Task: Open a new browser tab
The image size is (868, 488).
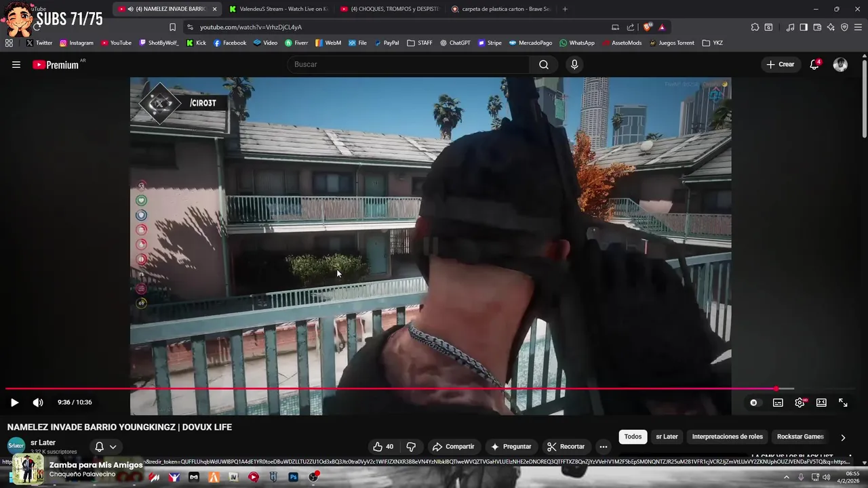Action: (x=565, y=9)
